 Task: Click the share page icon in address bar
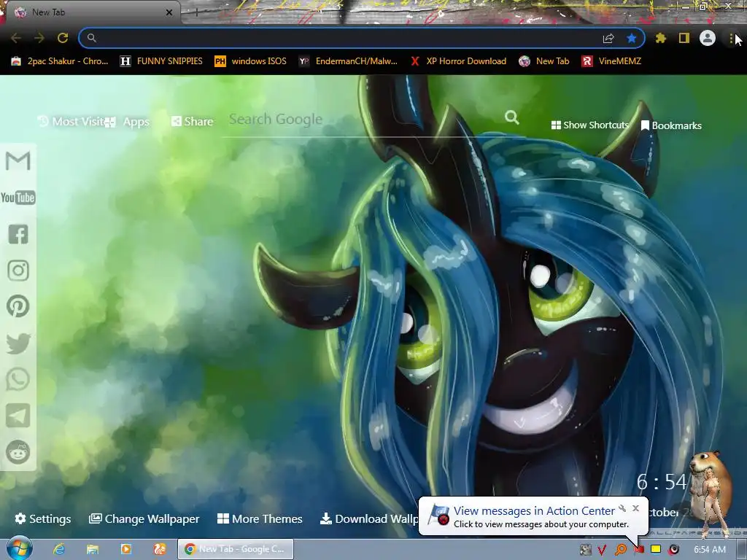[x=608, y=38]
